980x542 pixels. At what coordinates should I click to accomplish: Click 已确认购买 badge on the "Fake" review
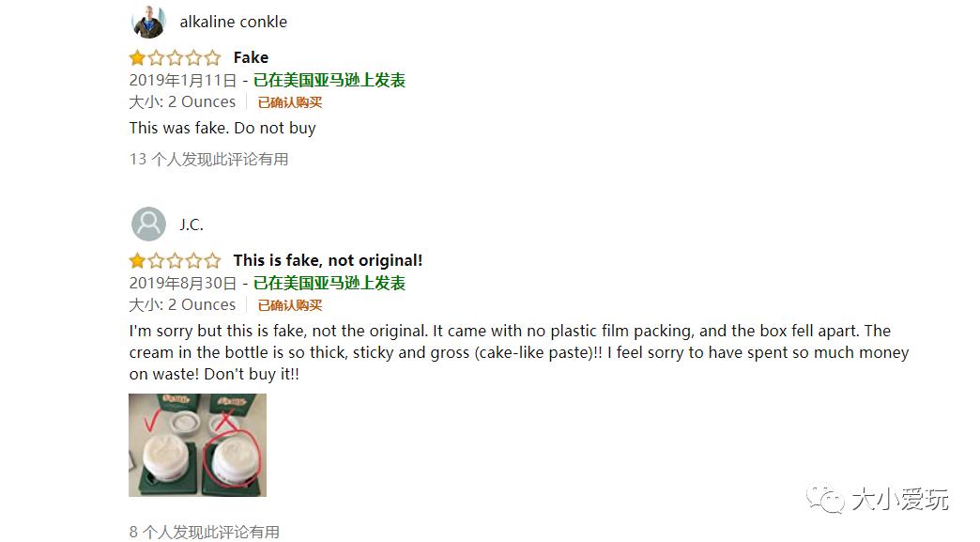(290, 102)
